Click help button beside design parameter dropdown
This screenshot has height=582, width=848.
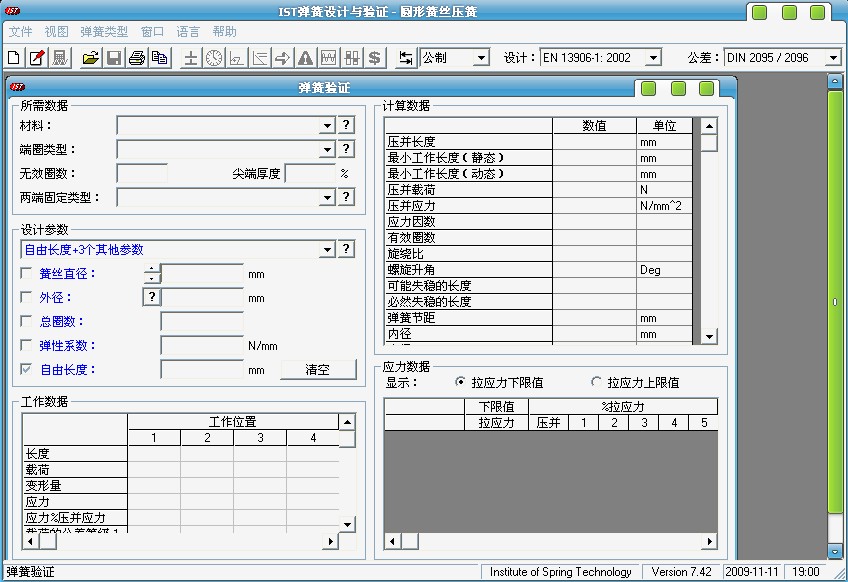(x=346, y=249)
